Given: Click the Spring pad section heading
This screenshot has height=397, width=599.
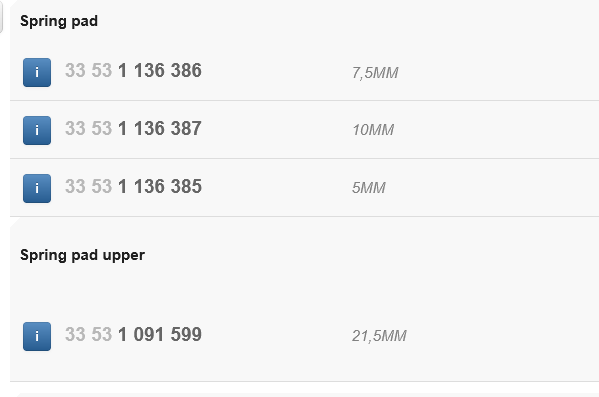Looking at the screenshot, I should tap(59, 21).
